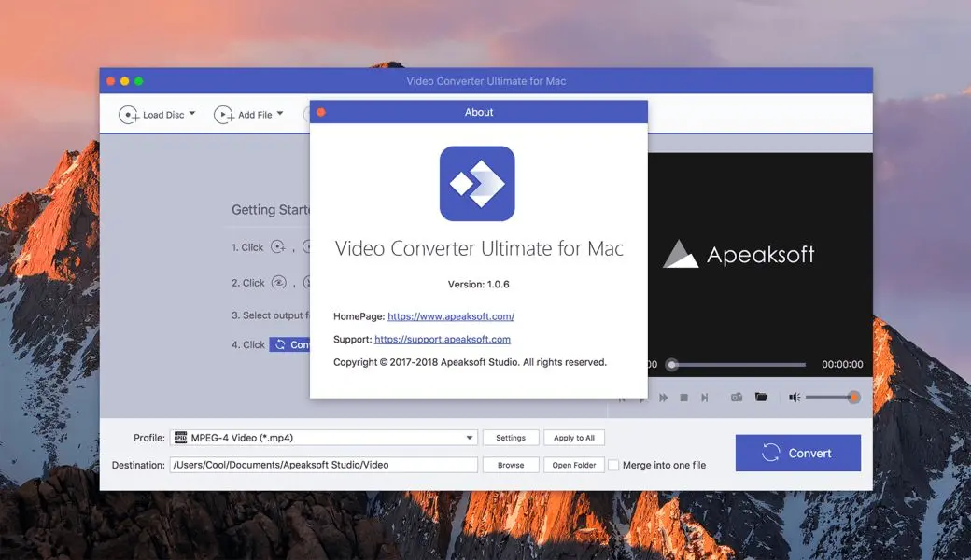This screenshot has width=971, height=560.
Task: Skip to next frame with the step icon
Action: click(705, 397)
